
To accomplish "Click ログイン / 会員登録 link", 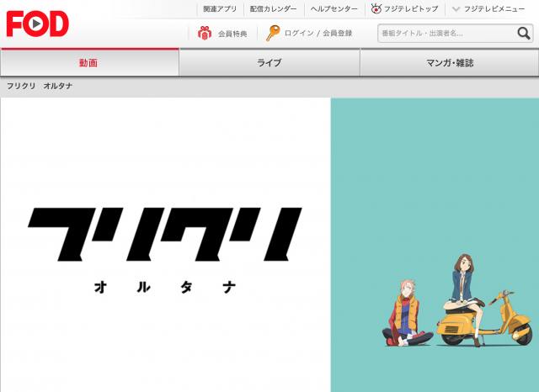I will coord(318,34).
